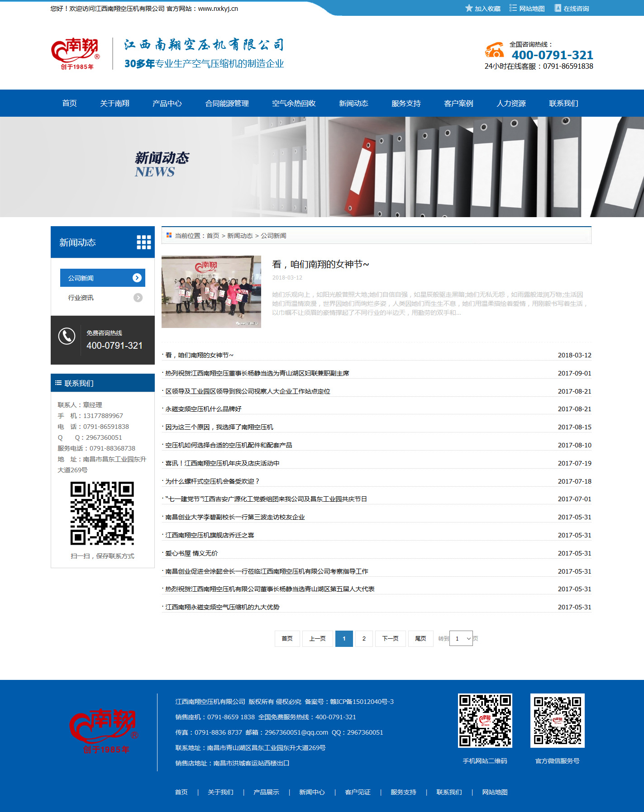Image resolution: width=644 pixels, height=812 pixels.
Task: Click the date 2017-09-01 in the news list
Action: (x=574, y=373)
